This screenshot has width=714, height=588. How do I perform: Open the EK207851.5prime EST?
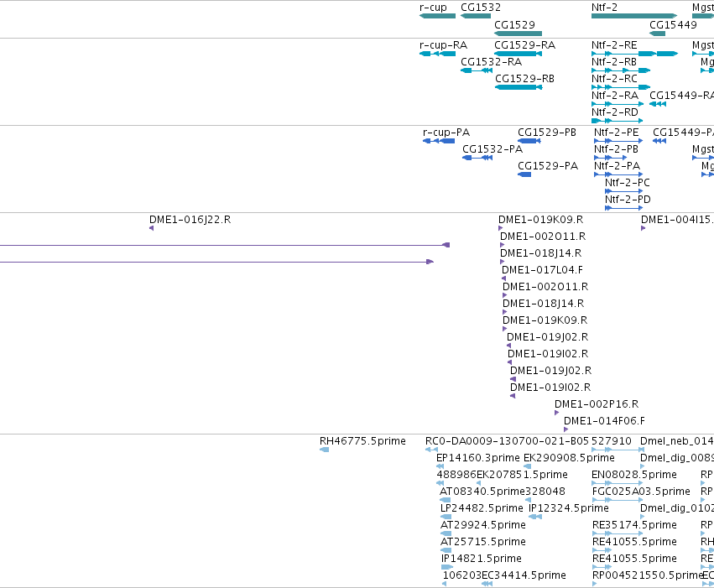coord(478,484)
